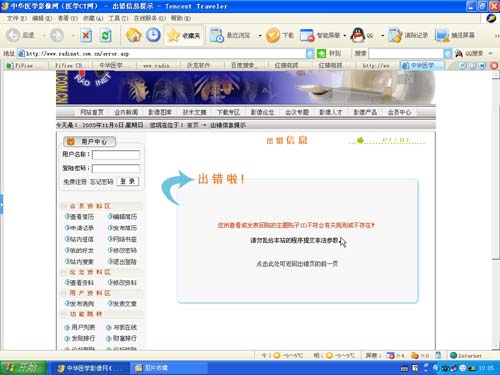Open the 文件 menu
The image size is (500, 375).
click(16, 18)
